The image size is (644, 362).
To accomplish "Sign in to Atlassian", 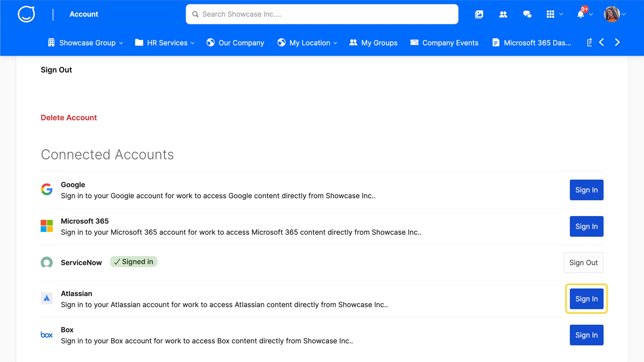I will pos(586,299).
